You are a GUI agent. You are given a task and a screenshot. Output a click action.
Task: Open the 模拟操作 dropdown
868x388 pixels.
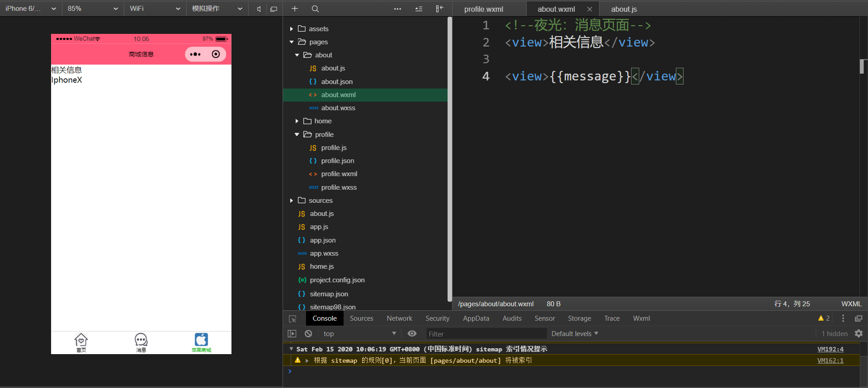(x=217, y=9)
